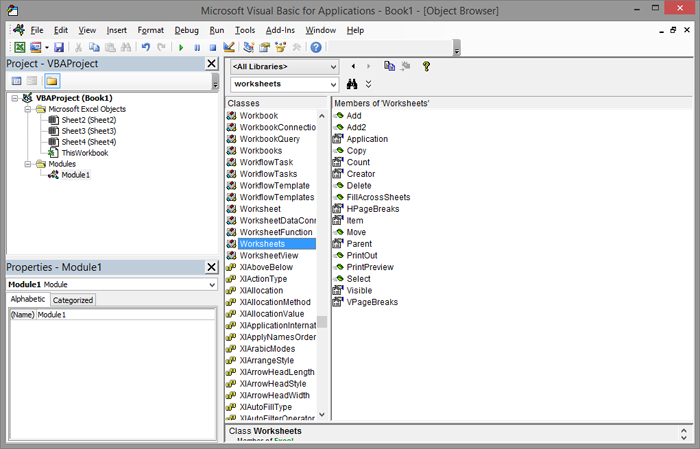Image resolution: width=700 pixels, height=449 pixels.
Task: Save the workbook with the floppy disk icon
Action: [x=59, y=47]
